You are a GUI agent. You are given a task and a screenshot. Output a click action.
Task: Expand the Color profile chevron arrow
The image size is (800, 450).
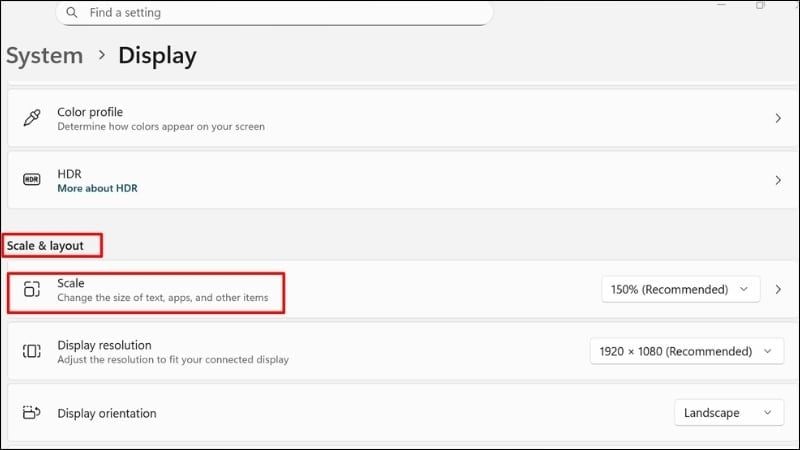click(x=778, y=119)
